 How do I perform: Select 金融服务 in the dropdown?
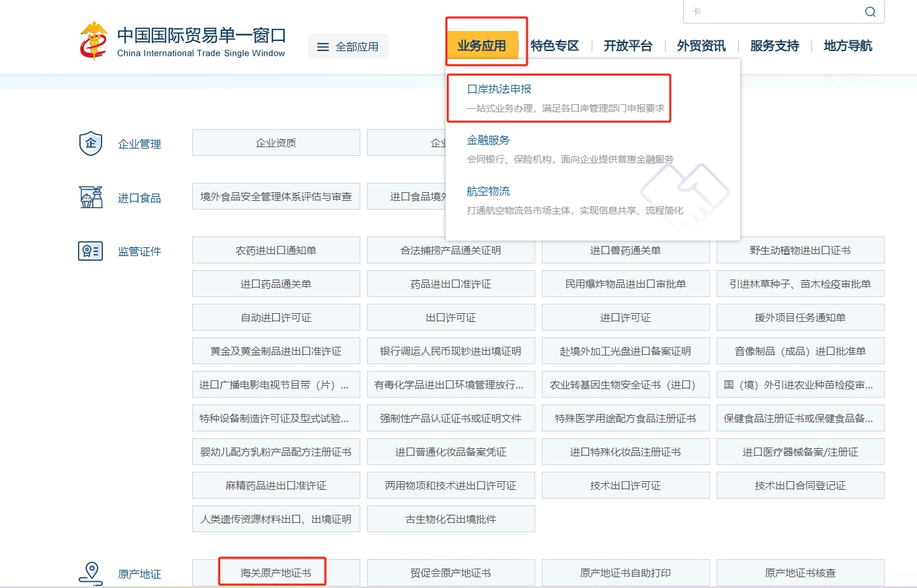tap(488, 140)
